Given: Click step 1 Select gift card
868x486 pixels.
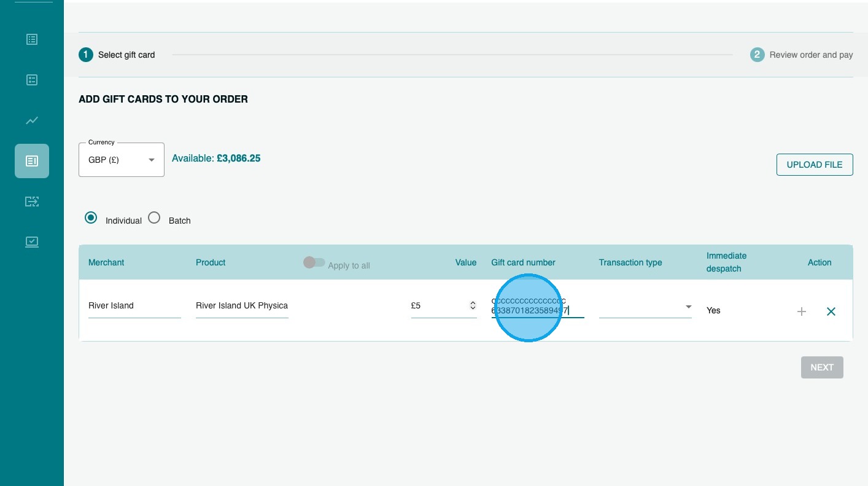Looking at the screenshot, I should (x=117, y=55).
